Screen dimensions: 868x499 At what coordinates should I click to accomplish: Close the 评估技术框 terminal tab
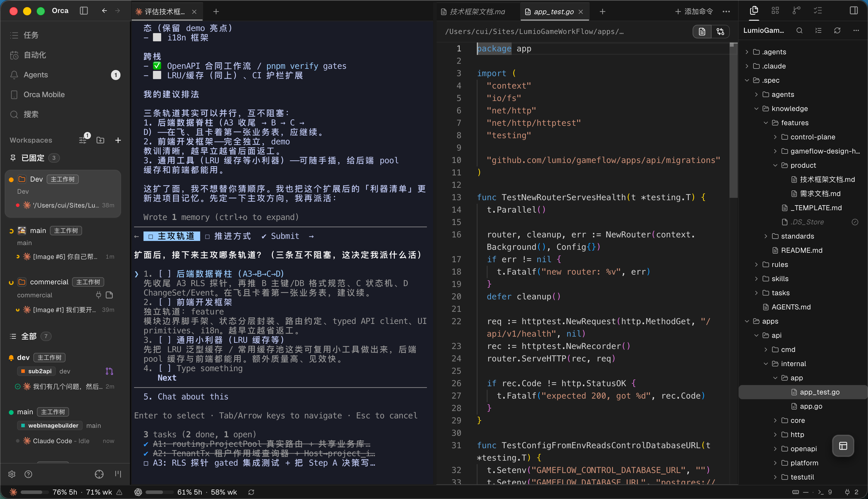194,12
